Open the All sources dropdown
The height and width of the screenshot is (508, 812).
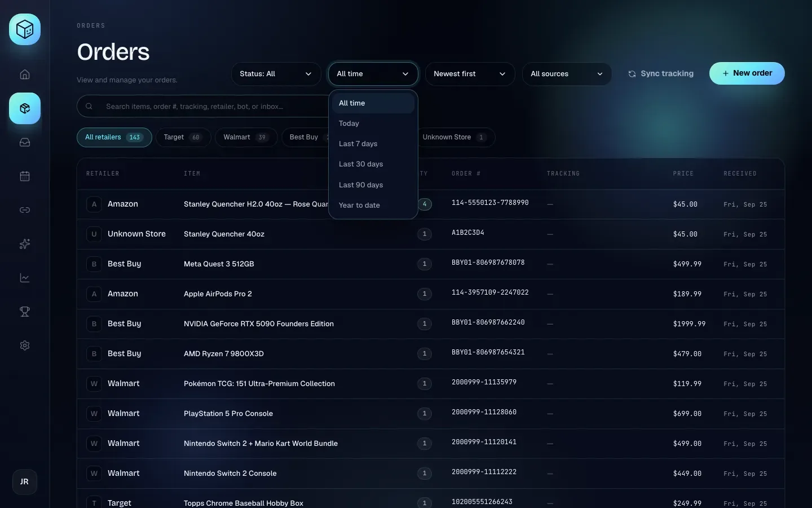pyautogui.click(x=567, y=74)
